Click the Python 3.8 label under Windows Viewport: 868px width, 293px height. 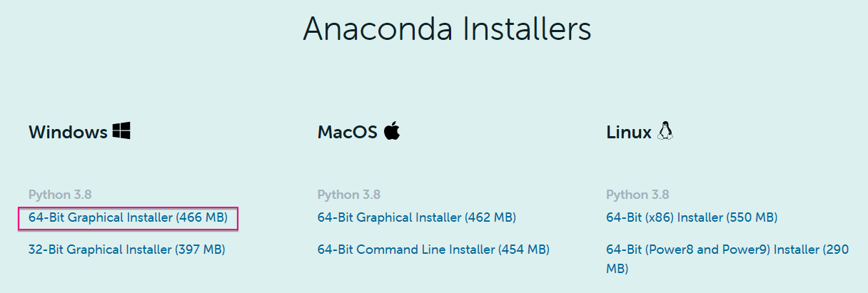point(60,195)
